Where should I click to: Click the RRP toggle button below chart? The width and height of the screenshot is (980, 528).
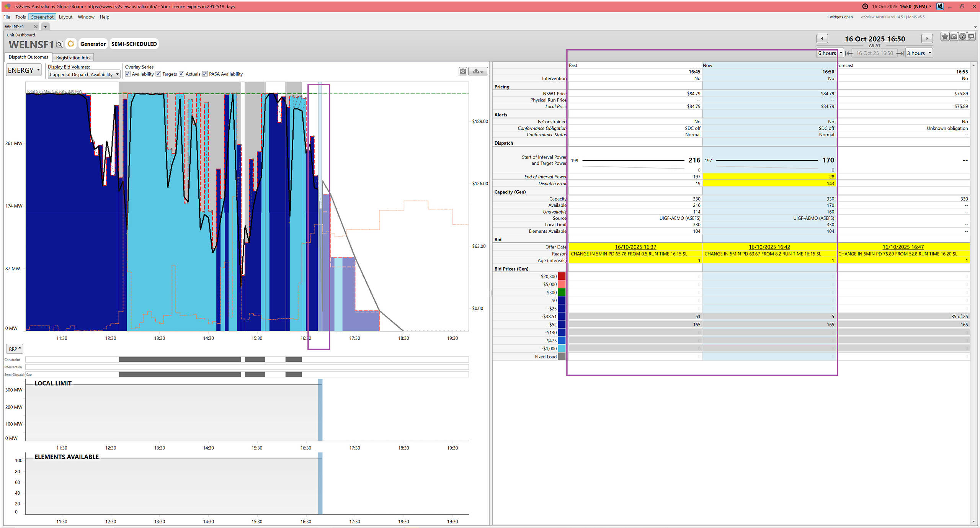coord(15,349)
